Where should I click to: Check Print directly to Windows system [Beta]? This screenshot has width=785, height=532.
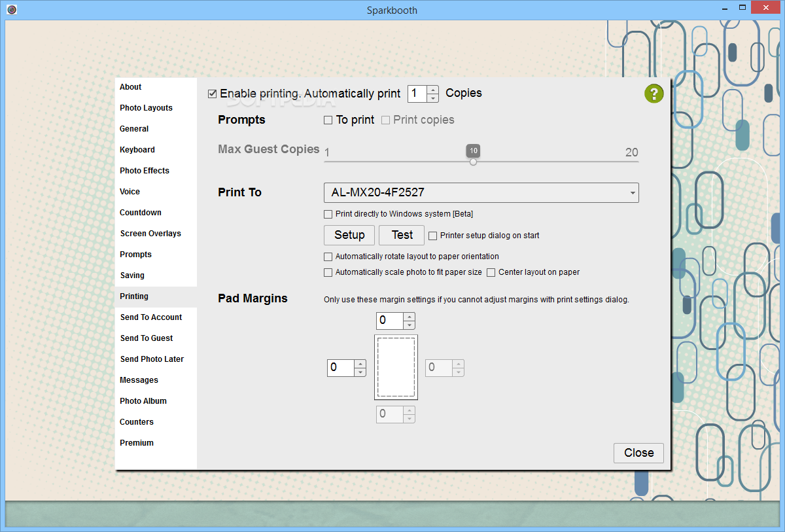(x=328, y=214)
